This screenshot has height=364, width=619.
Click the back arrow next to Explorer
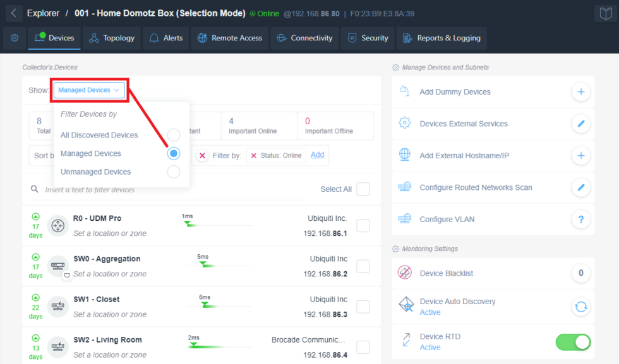point(13,13)
